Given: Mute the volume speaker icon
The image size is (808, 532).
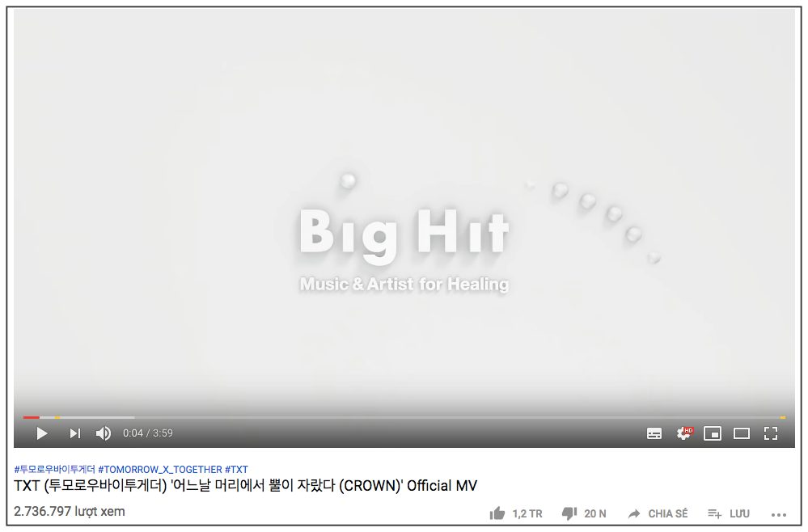Looking at the screenshot, I should pyautogui.click(x=104, y=433).
